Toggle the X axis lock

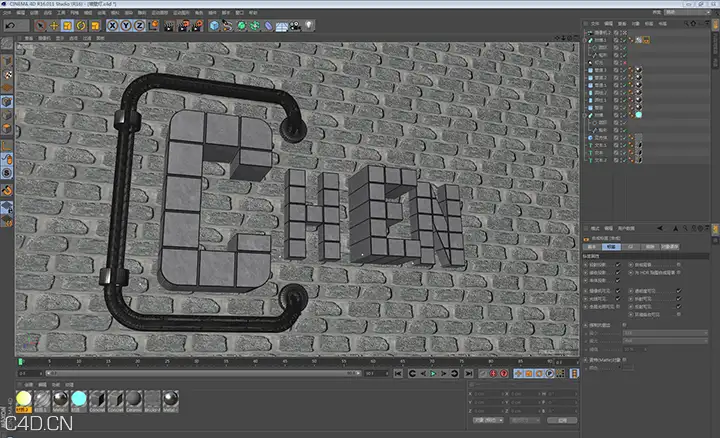click(112, 26)
